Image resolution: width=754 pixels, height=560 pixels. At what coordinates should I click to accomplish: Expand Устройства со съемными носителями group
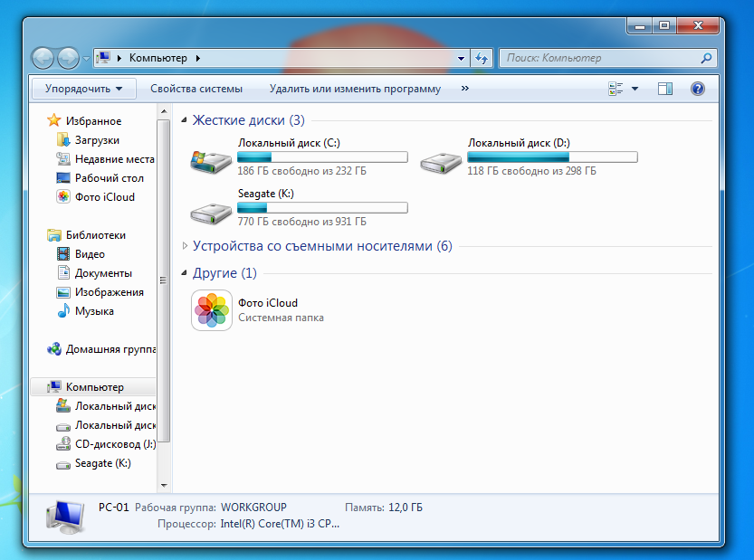[185, 246]
